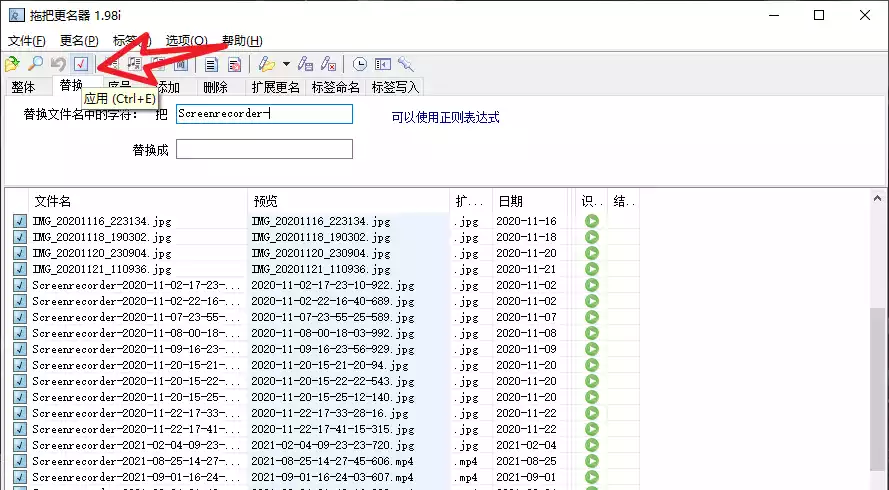
Task: Uncheck the IMG_20201120_230904.jpg checkbox
Action: click(20, 253)
